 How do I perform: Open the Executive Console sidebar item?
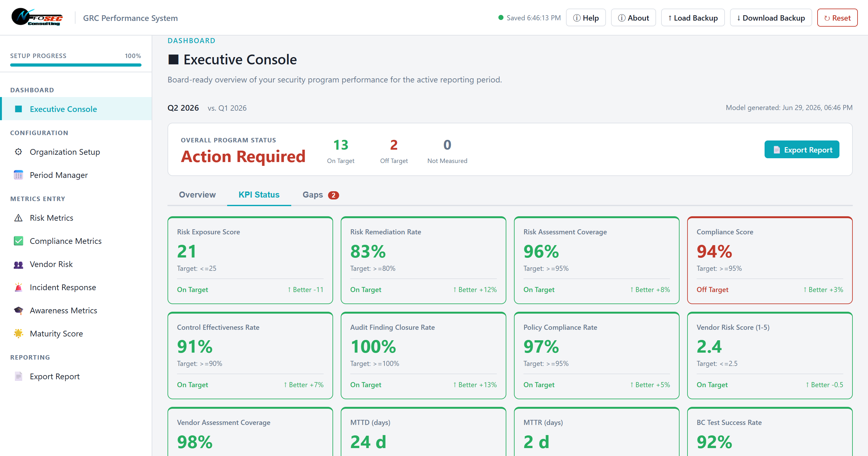tap(76, 109)
